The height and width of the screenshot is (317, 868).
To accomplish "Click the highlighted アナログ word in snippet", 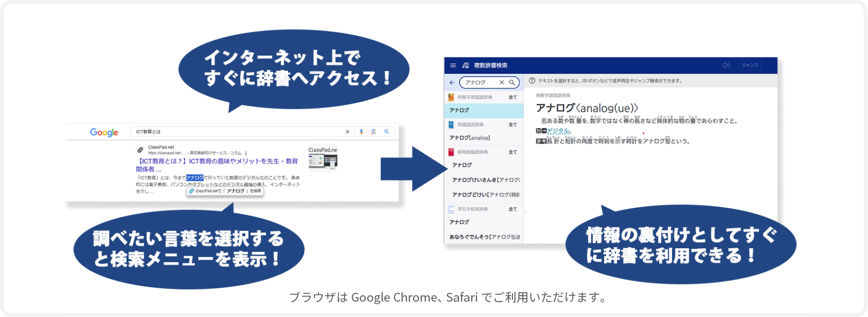I will tap(195, 178).
